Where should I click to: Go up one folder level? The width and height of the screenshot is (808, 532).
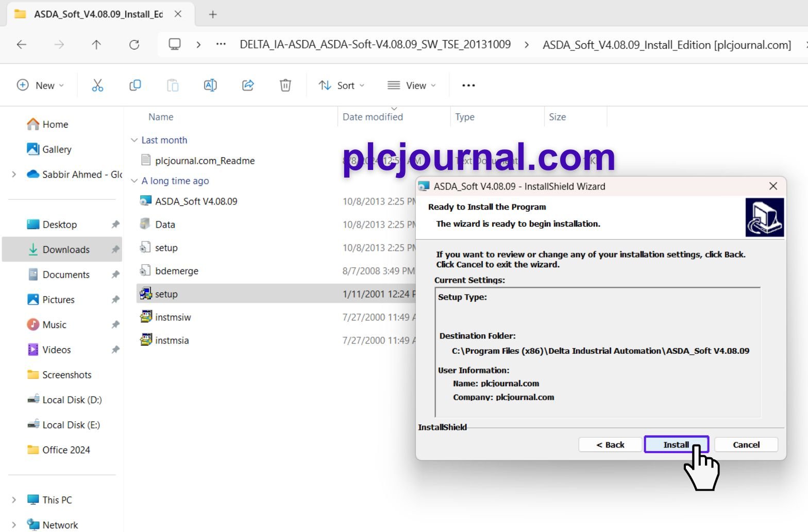96,45
